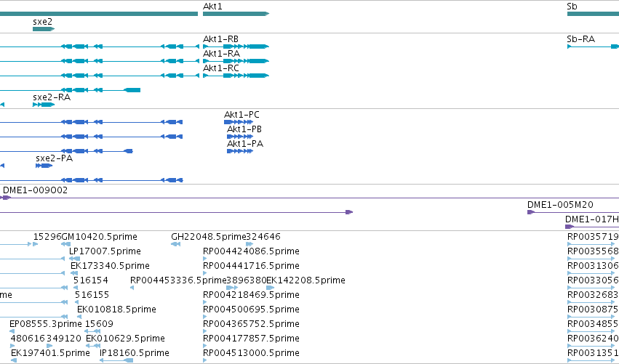Select the DME1-017H clone label

592,219
